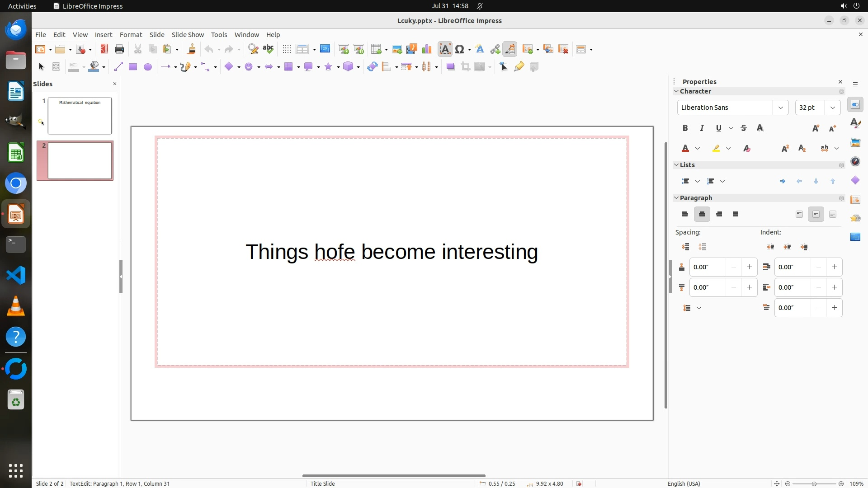Collapse the Lists section
Image resolution: width=868 pixels, height=488 pixels.
point(677,165)
